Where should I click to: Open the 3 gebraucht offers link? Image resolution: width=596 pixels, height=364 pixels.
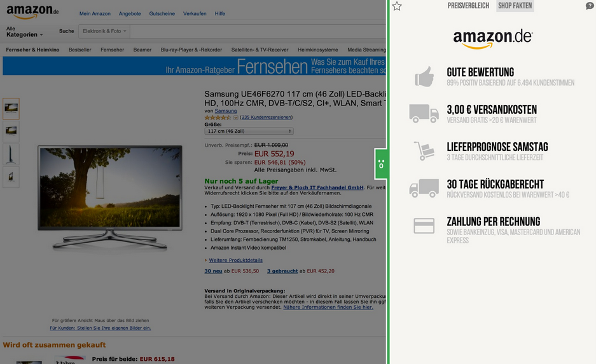pos(282,271)
